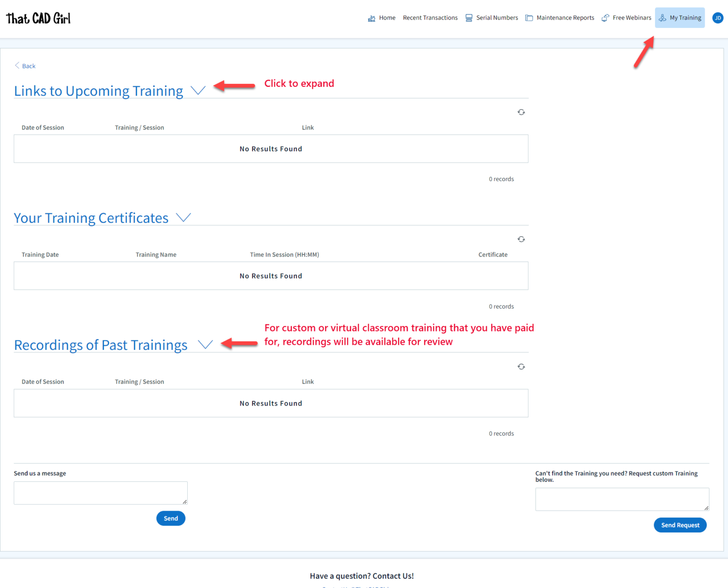Select the Free Webinars icon
The width and height of the screenshot is (728, 588).
click(605, 18)
